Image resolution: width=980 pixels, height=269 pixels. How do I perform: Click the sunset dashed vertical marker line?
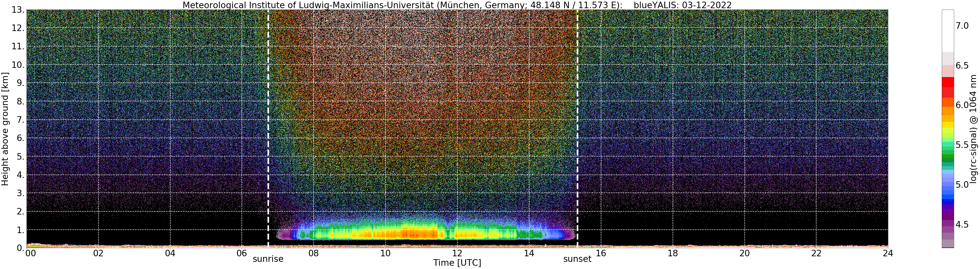point(577,129)
